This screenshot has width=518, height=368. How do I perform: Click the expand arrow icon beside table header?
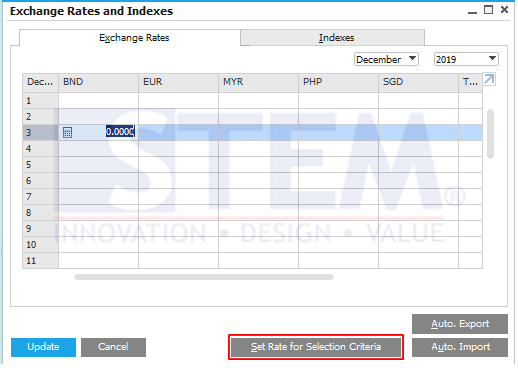(489, 80)
